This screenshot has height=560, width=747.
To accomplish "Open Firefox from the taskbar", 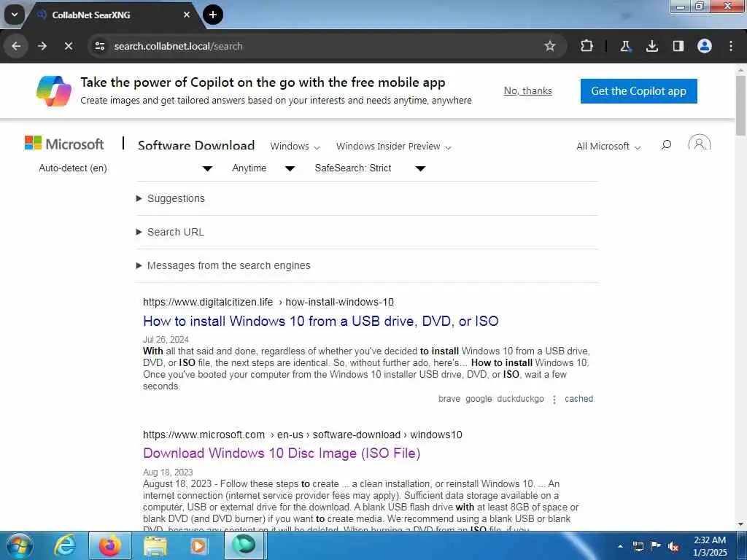I will coord(110,545).
